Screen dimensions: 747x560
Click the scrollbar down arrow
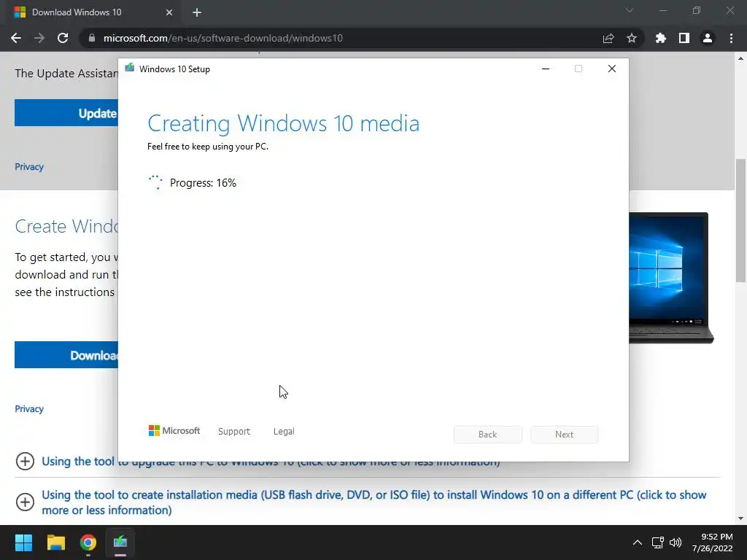click(x=740, y=518)
